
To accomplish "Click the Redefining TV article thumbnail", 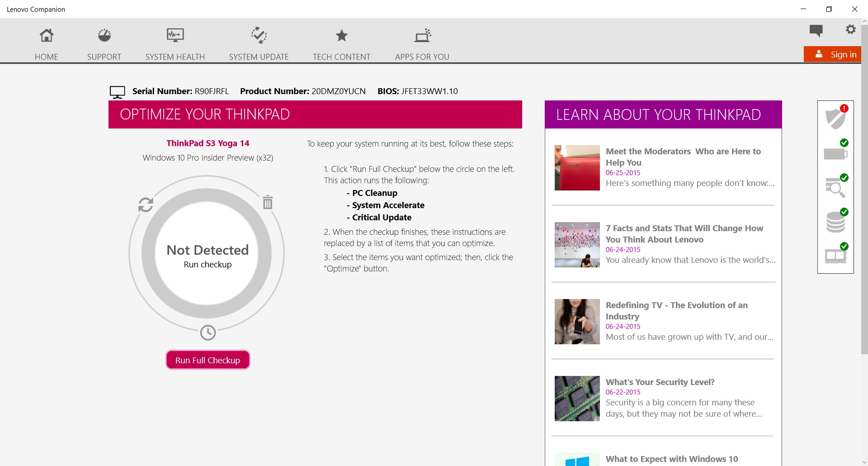I will coord(577,322).
